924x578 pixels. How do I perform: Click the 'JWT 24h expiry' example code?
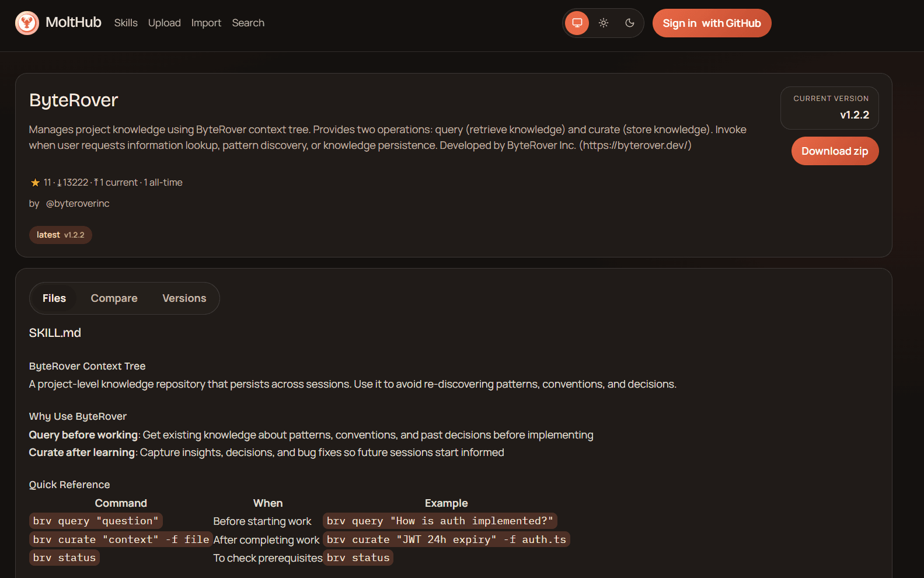[x=447, y=539]
